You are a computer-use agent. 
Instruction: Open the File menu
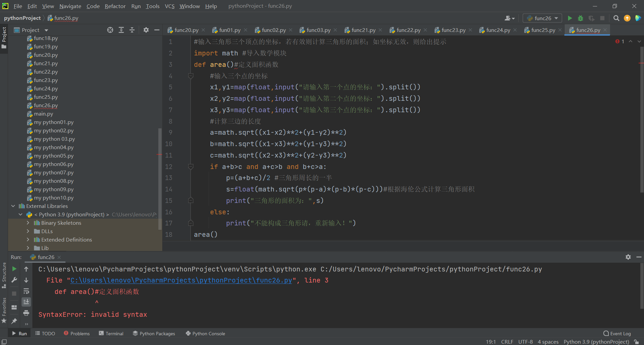(x=18, y=6)
